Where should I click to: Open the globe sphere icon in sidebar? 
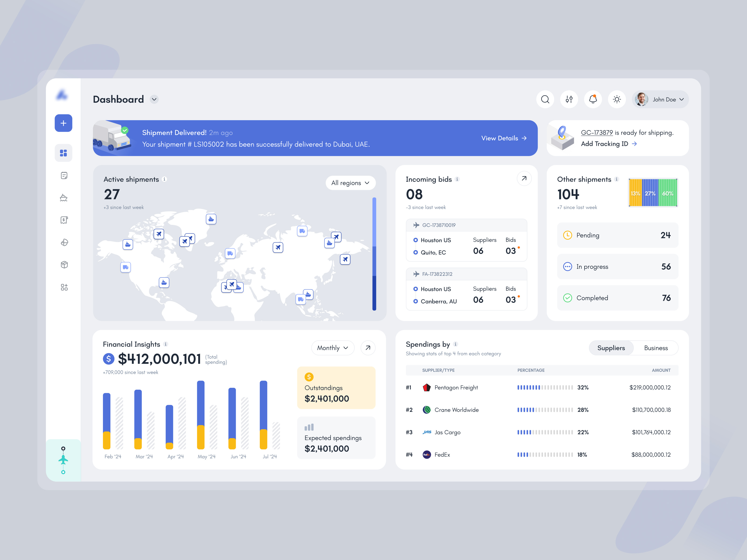64,242
